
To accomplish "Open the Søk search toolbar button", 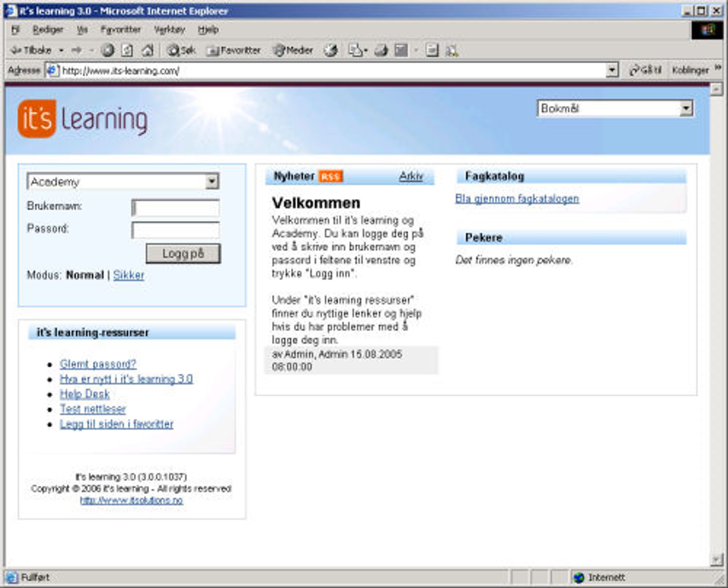I will coord(181,50).
